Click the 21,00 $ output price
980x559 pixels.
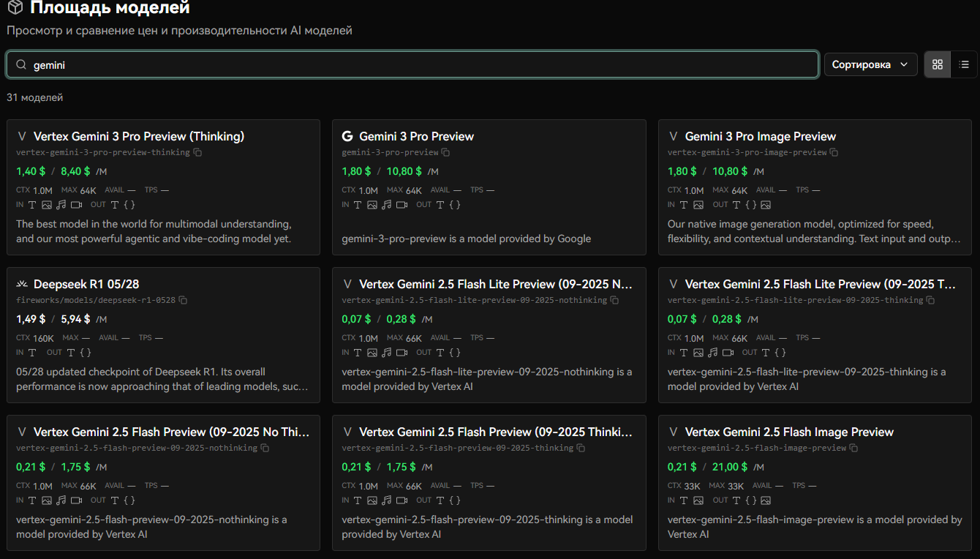tap(730, 467)
